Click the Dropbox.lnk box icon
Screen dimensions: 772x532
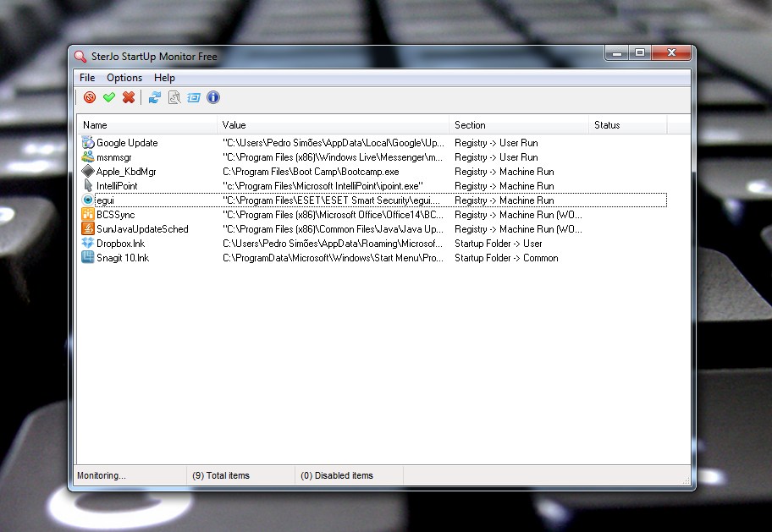point(88,243)
